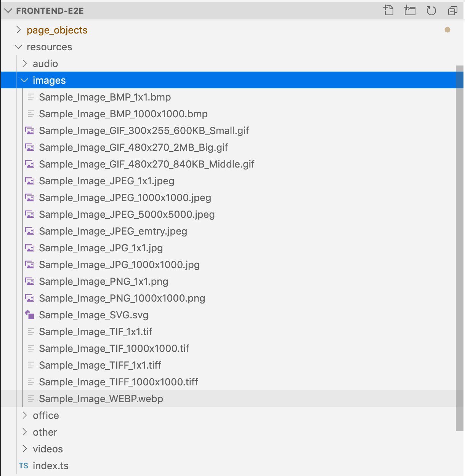
Task: Click the explorer vertical scrollbar thumb
Action: tap(460, 248)
